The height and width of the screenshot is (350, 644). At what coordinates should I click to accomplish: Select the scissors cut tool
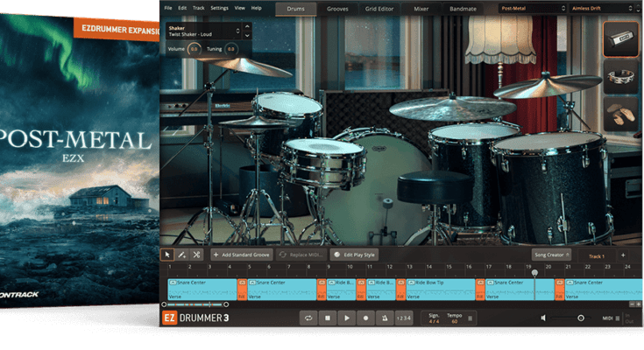(196, 255)
